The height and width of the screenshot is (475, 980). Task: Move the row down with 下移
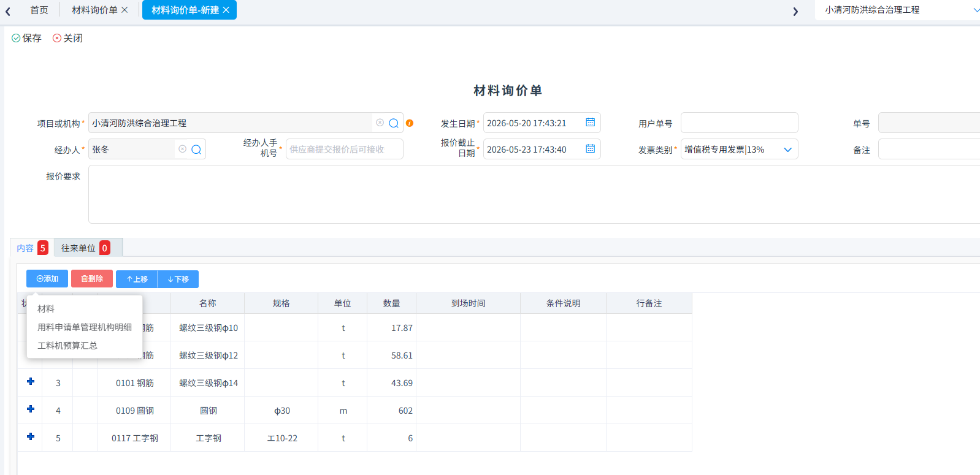[x=178, y=279]
